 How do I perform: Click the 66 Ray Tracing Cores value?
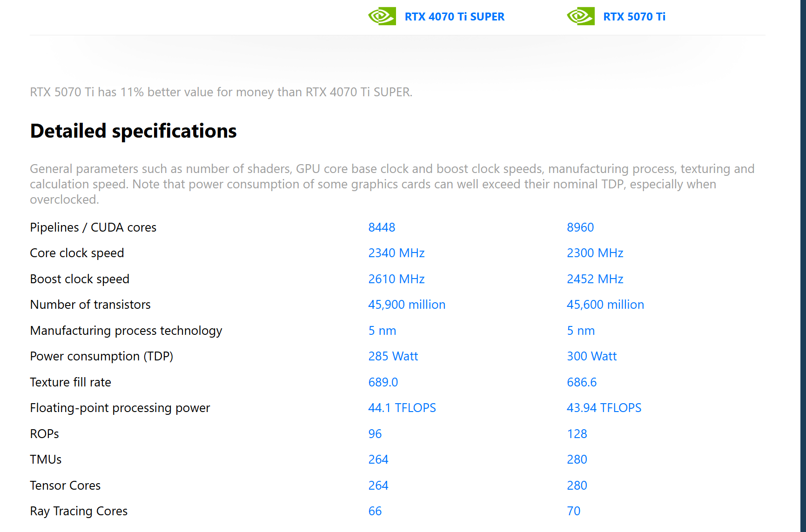pos(375,511)
